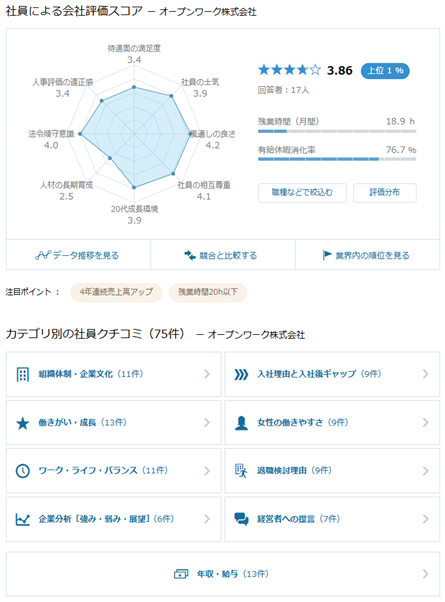Click the star icon beside 働きがい・成長

click(23, 423)
